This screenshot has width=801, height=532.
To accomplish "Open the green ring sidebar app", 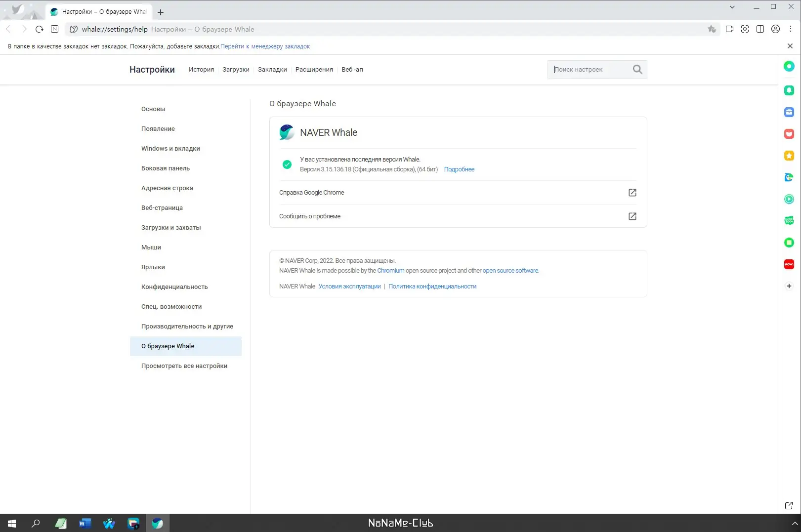I will 789,66.
